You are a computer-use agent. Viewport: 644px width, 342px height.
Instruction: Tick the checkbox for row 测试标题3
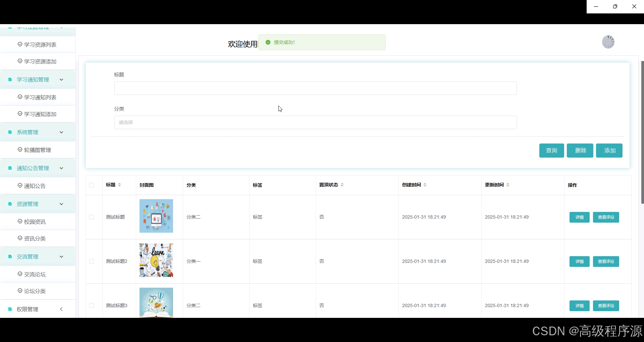(92, 305)
